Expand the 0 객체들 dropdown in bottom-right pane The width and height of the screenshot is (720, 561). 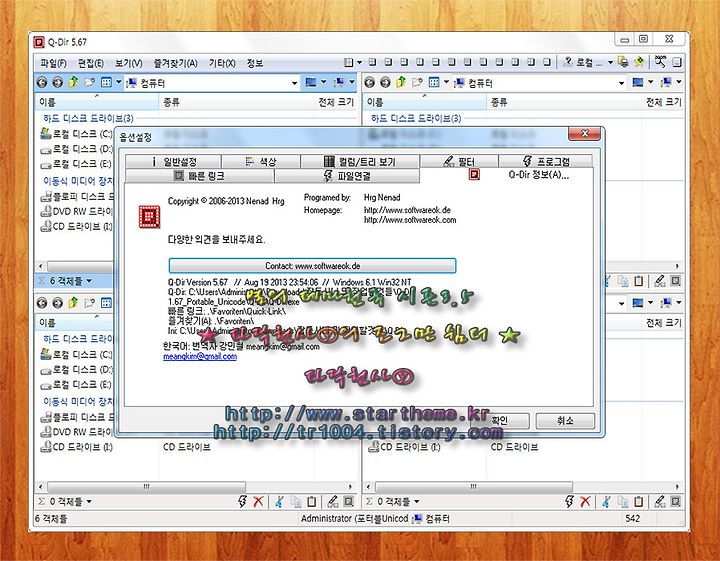click(417, 502)
